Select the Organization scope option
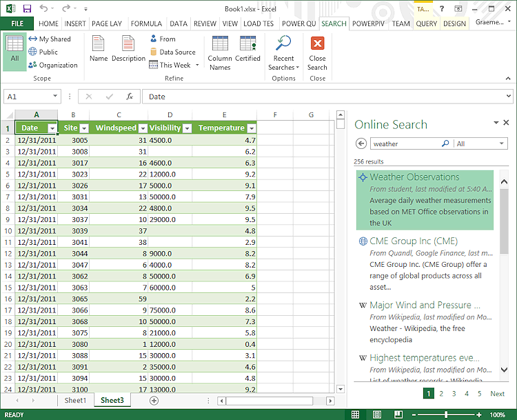Image resolution: width=517 pixels, height=420 pixels. pyautogui.click(x=53, y=66)
